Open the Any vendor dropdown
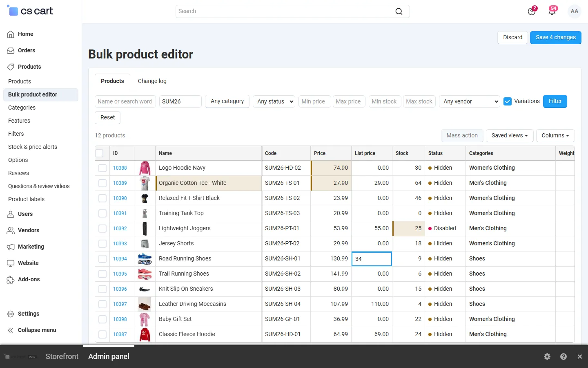The height and width of the screenshot is (368, 588). pyautogui.click(x=470, y=101)
